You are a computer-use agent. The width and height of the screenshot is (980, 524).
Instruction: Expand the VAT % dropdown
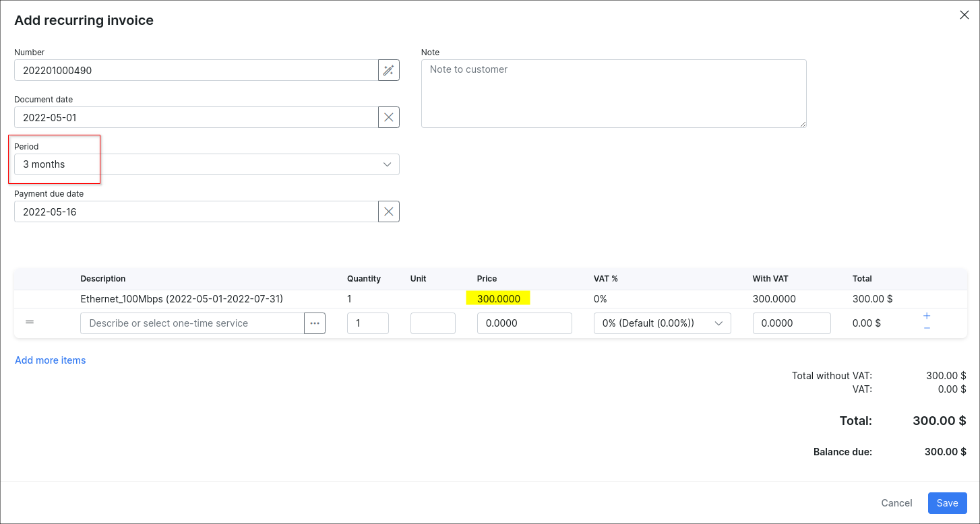(662, 323)
